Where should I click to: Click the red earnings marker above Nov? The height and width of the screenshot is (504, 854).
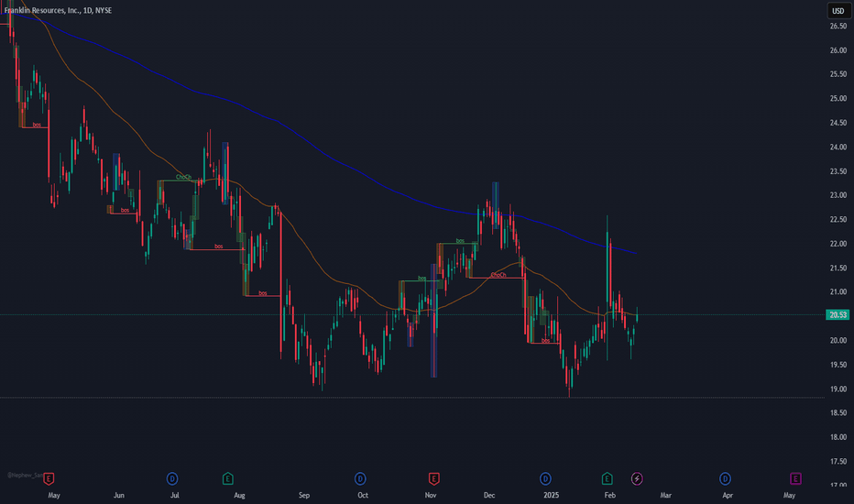tap(433, 479)
